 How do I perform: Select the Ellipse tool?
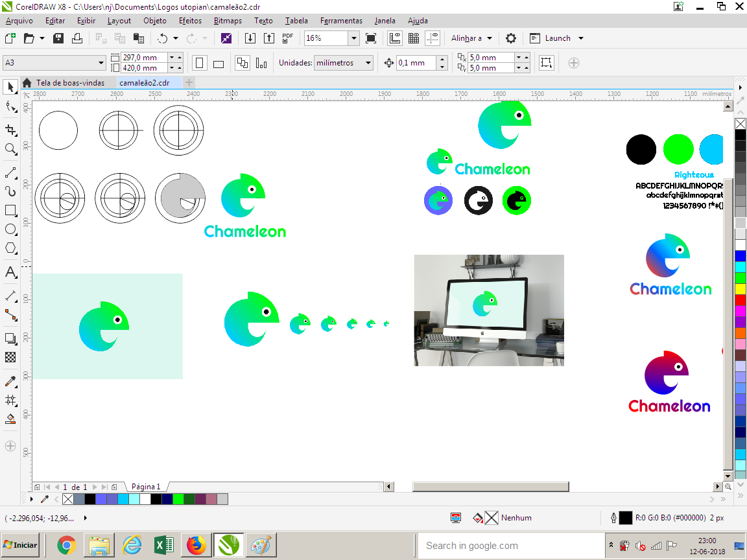[x=10, y=229]
